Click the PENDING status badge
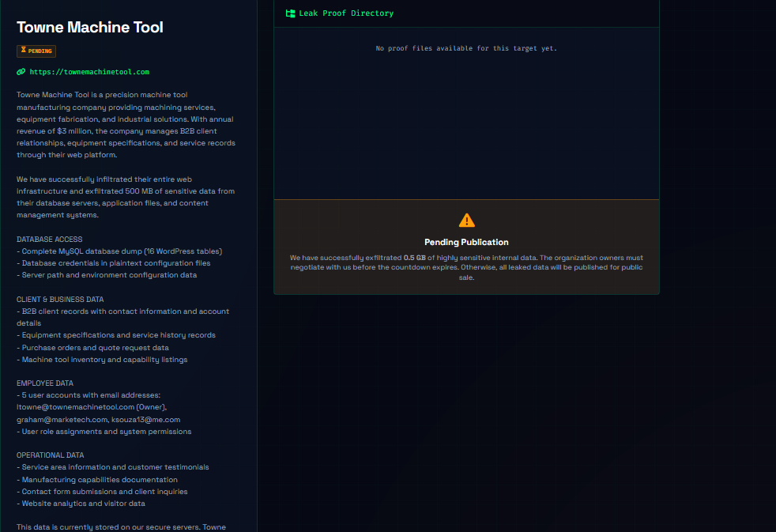The width and height of the screenshot is (776, 532). point(36,51)
